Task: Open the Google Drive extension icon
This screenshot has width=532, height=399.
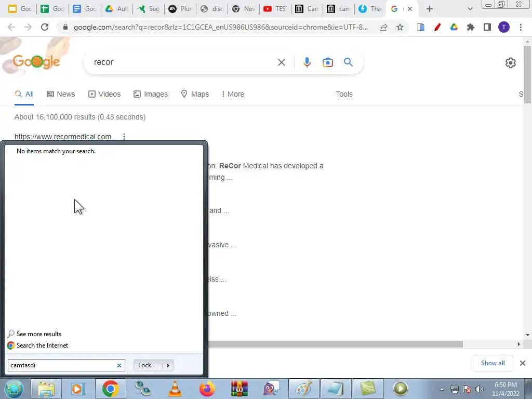Action: 454,27
